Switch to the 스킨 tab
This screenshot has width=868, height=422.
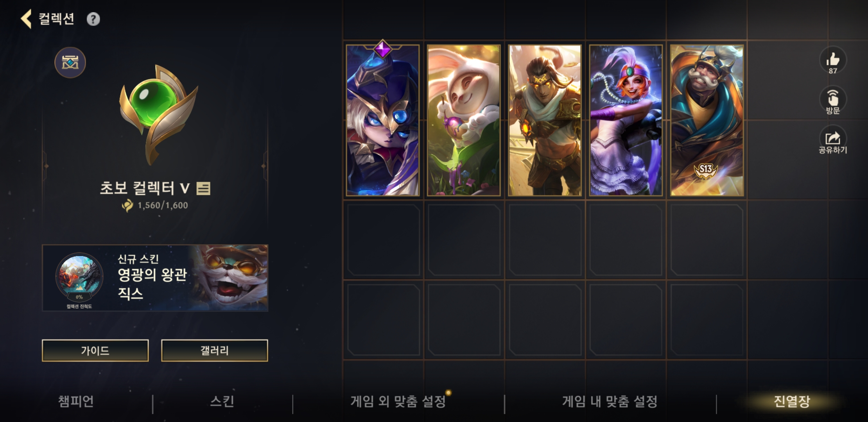222,401
